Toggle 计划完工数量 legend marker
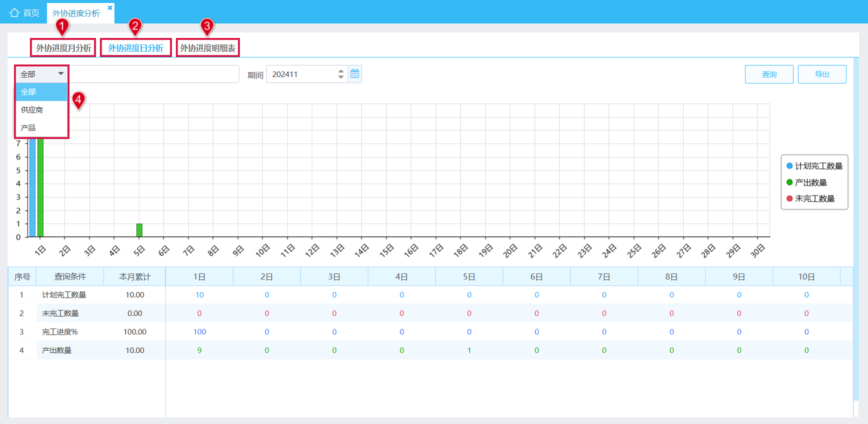868x424 pixels. pyautogui.click(x=789, y=166)
